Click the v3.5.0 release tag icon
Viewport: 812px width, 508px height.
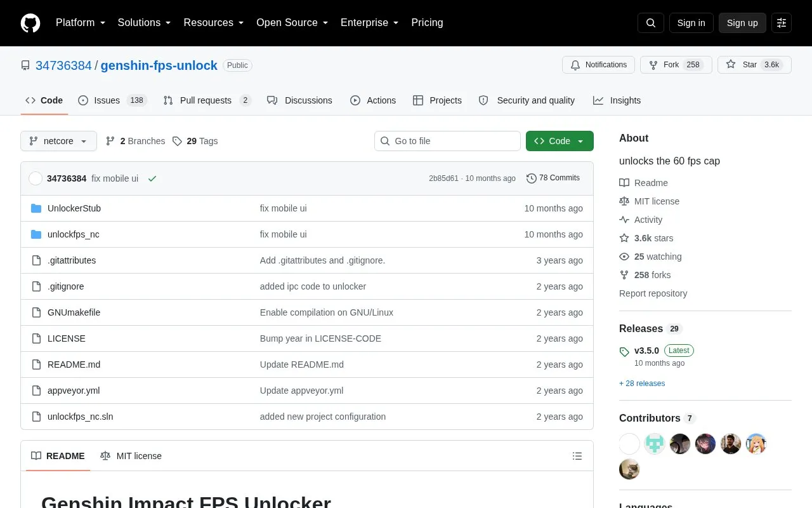click(624, 351)
